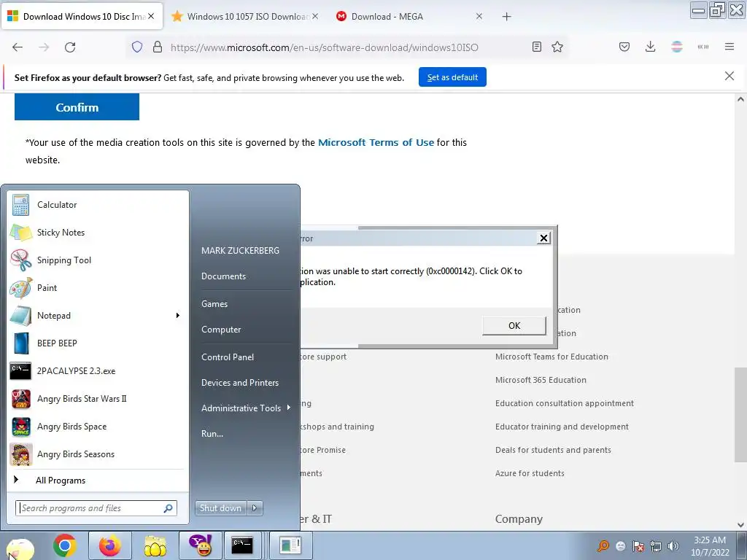Click the microsoft.com URL address bar
This screenshot has width=747, height=560.
324,47
